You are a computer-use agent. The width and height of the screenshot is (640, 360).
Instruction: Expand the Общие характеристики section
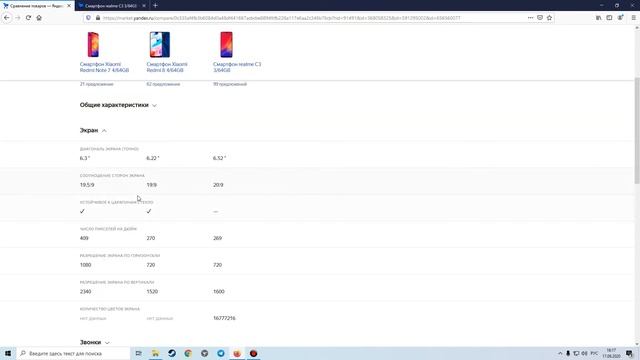(x=118, y=105)
